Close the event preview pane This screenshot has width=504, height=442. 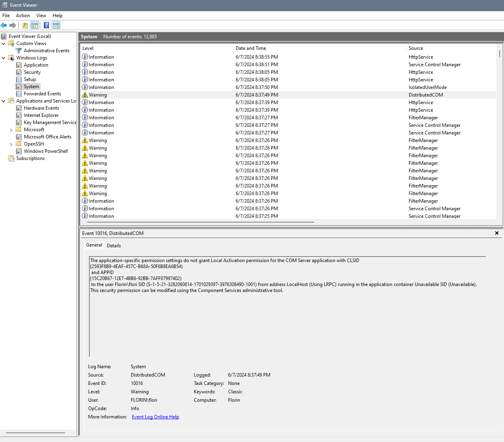click(497, 233)
